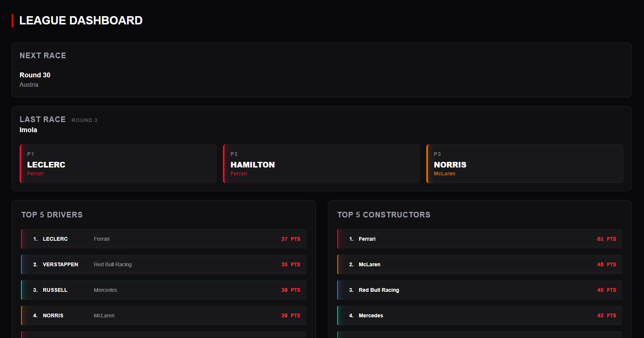Open the P1 LECLERC podium card
The height and width of the screenshot is (338, 644).
click(118, 164)
